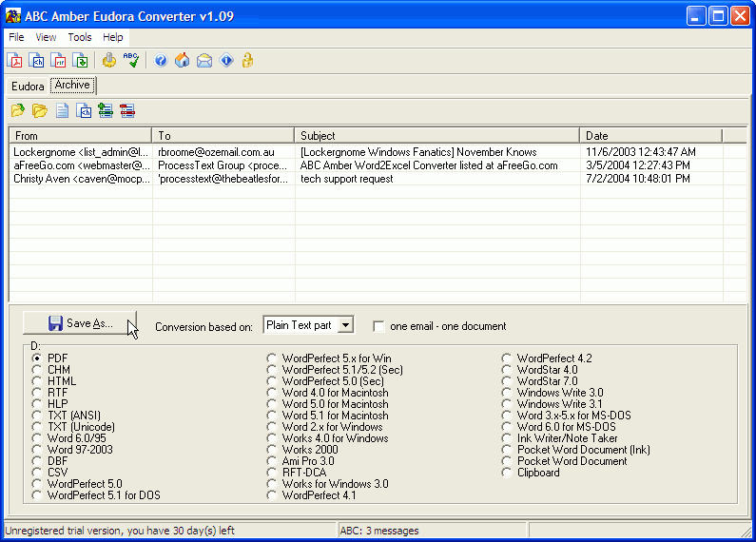Click the plain yellow open folder icon
Image resolution: width=756 pixels, height=542 pixels.
40,110
